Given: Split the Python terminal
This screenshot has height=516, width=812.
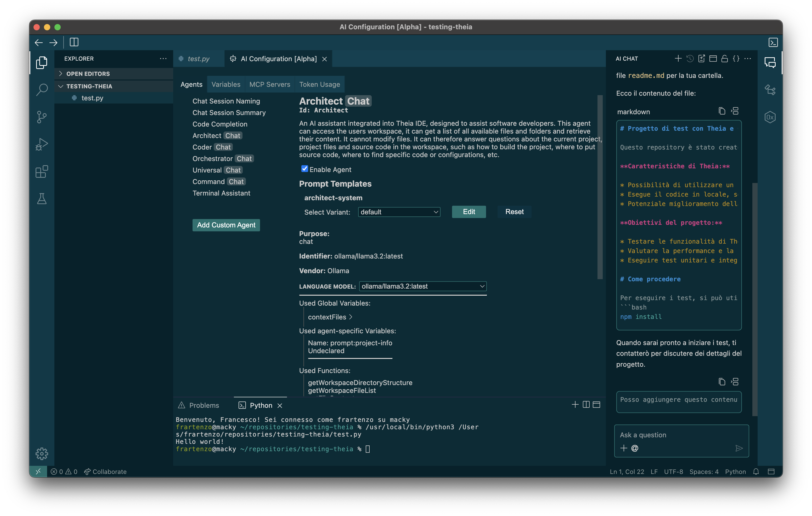Looking at the screenshot, I should (x=586, y=405).
